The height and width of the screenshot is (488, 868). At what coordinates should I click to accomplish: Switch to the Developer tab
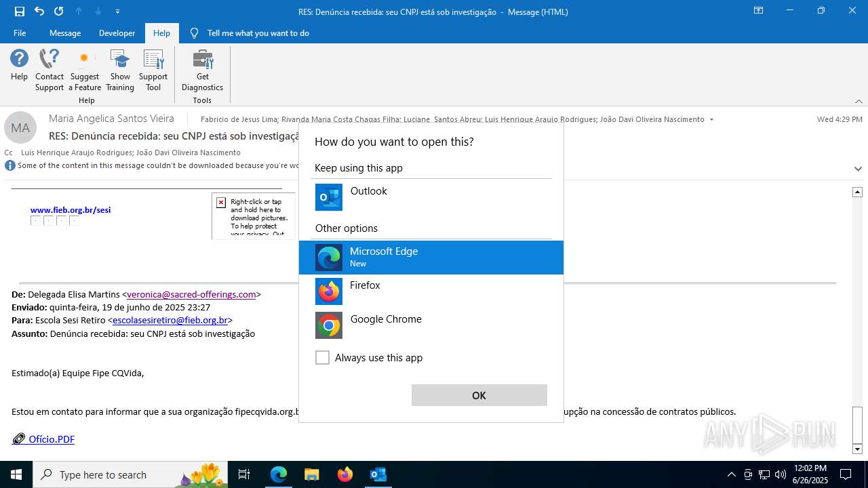pyautogui.click(x=117, y=33)
